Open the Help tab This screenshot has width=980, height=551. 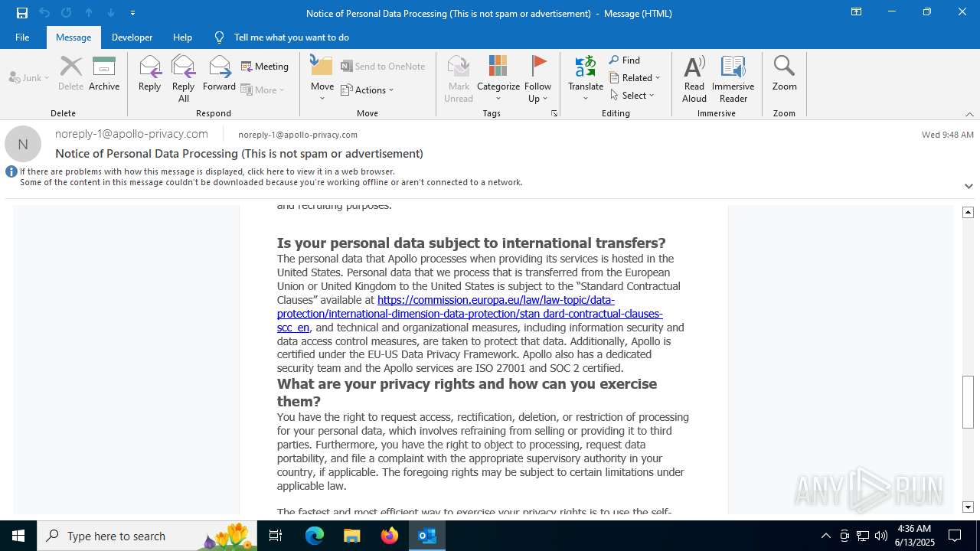(x=182, y=37)
